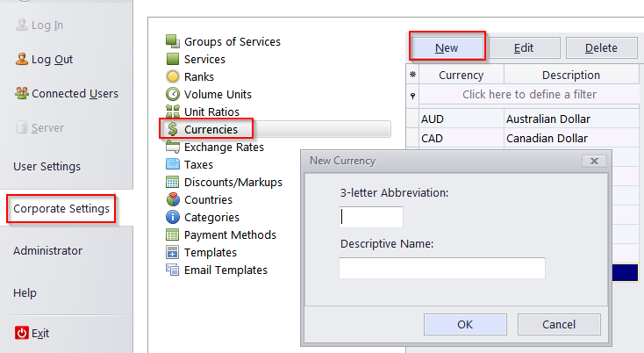
Task: Select the Currencies dollar icon
Action: click(173, 129)
